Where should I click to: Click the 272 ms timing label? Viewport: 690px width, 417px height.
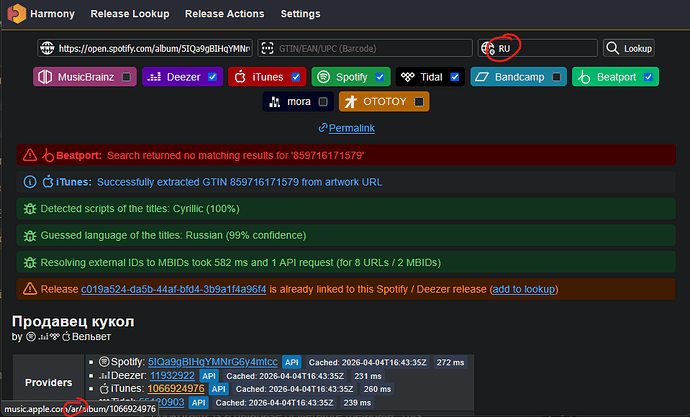[x=450, y=362]
